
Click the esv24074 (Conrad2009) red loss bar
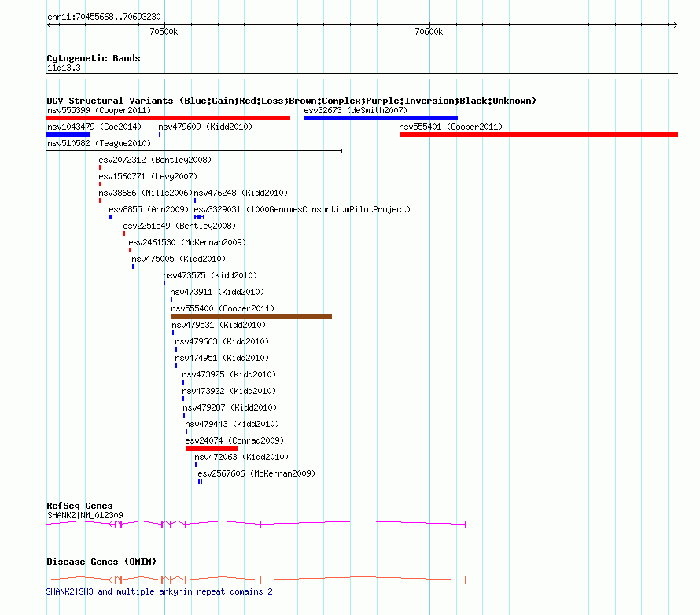point(212,448)
